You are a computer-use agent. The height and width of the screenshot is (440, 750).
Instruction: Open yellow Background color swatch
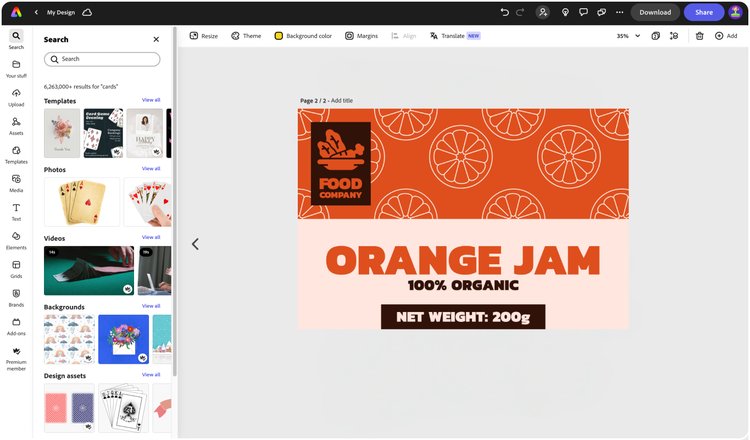278,36
